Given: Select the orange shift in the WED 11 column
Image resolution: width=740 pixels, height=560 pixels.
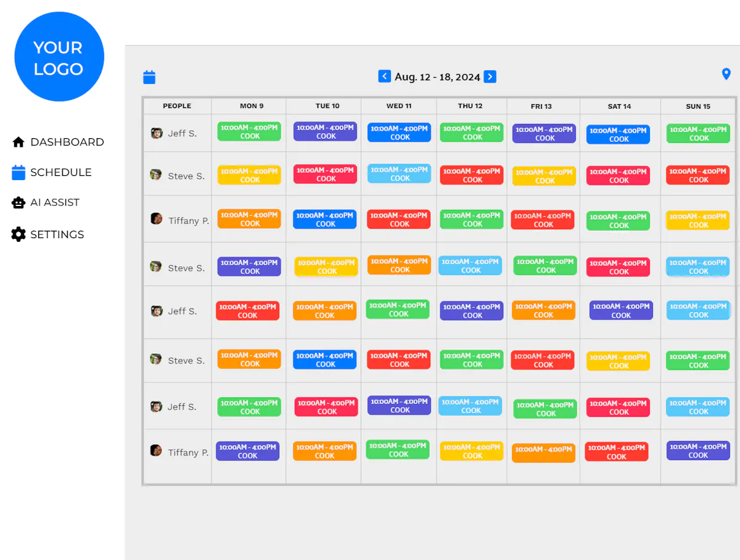Looking at the screenshot, I should tap(400, 265).
